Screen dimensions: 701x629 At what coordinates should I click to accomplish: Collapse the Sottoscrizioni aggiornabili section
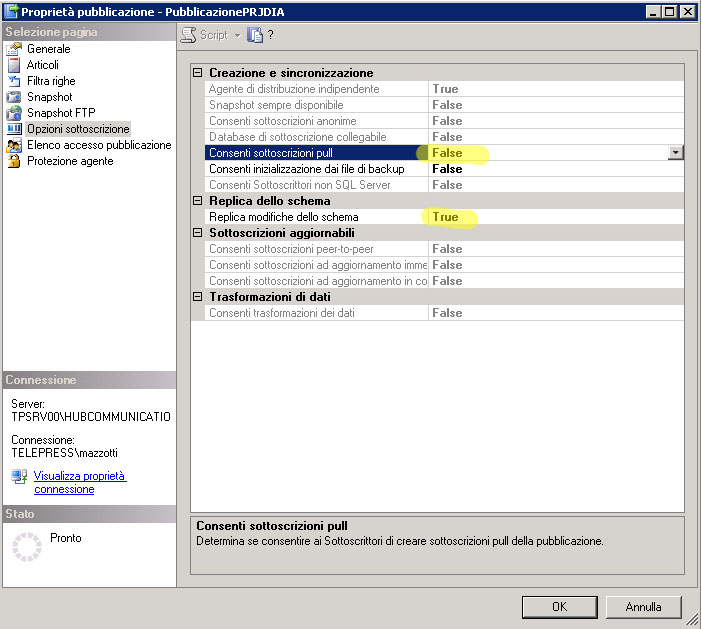point(198,233)
